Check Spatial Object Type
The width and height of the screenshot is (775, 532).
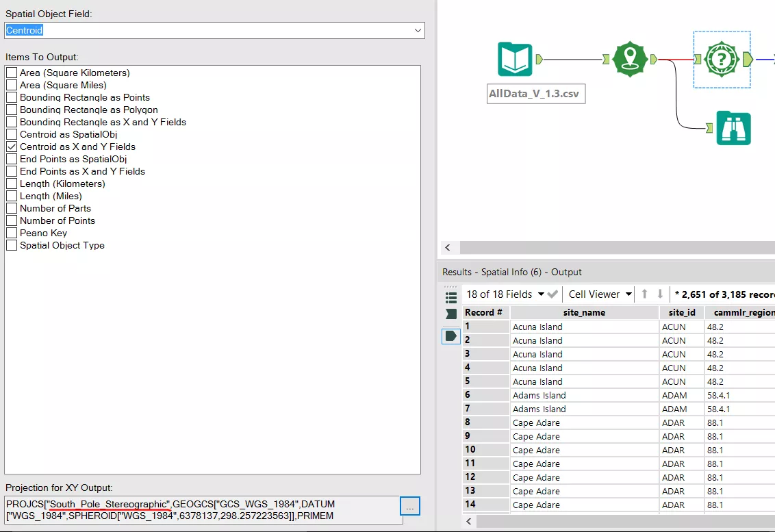12,245
